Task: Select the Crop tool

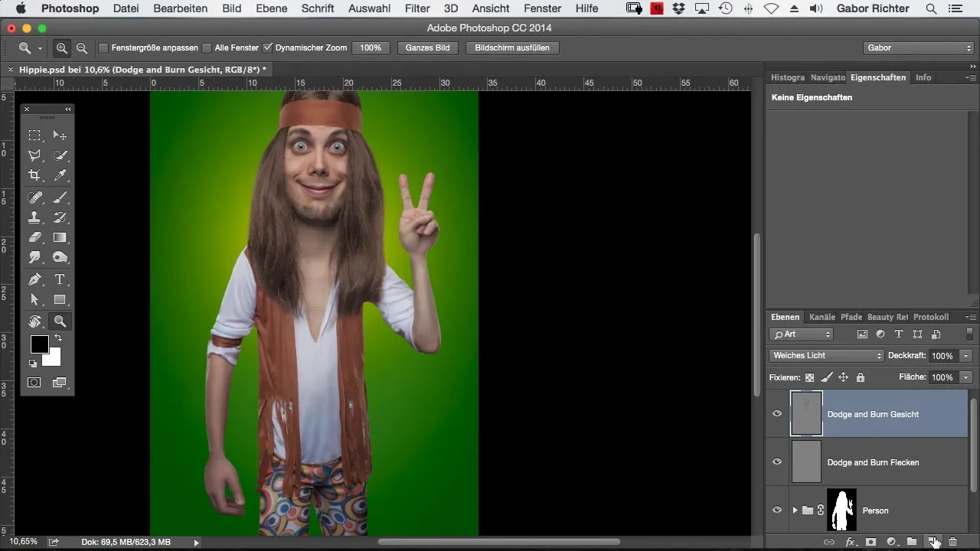Action: tap(34, 175)
